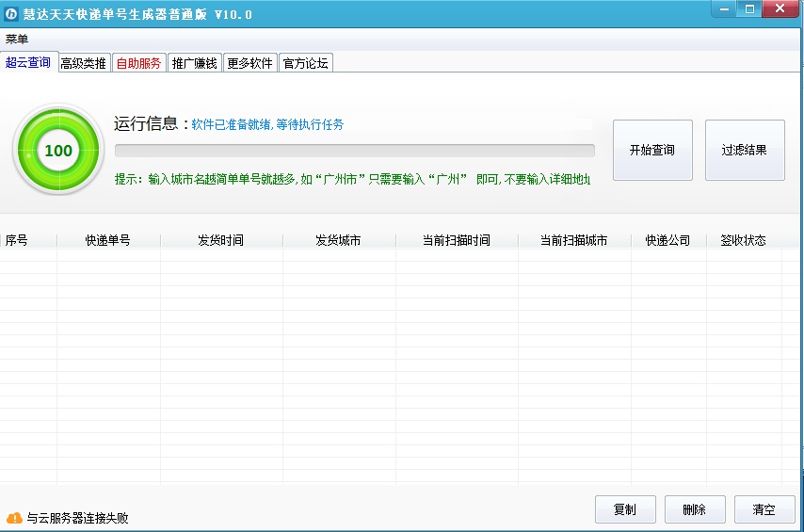
Task: Click the 签收状态 column header
Action: 743,240
